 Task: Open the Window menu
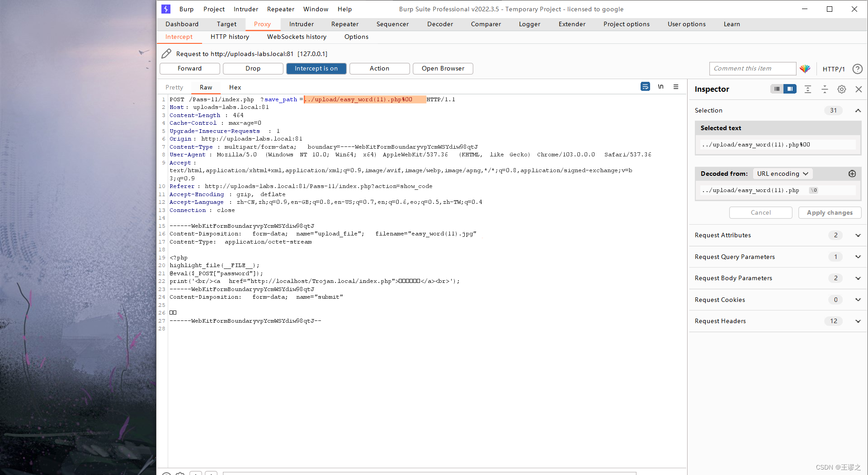316,9
